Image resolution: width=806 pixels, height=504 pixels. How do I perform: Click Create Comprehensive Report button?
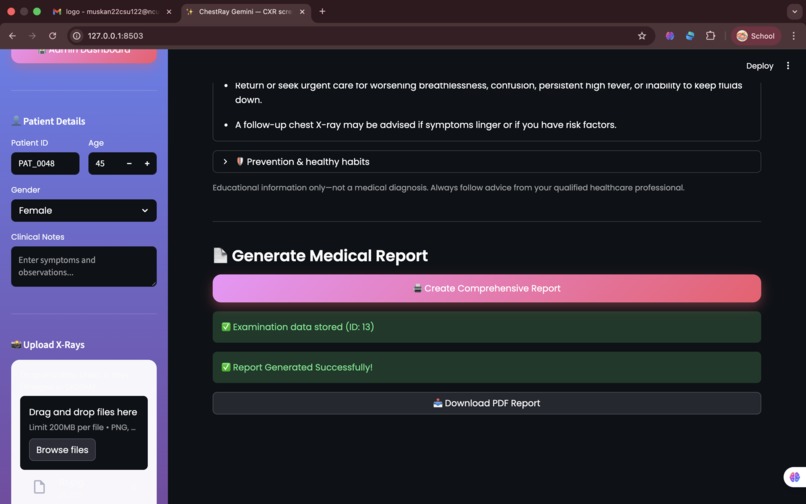(486, 289)
